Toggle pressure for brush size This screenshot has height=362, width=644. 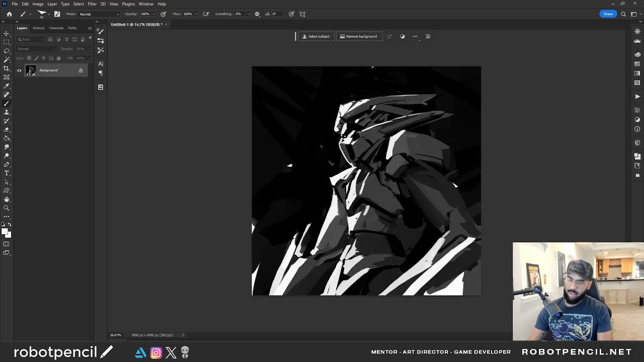tap(291, 14)
